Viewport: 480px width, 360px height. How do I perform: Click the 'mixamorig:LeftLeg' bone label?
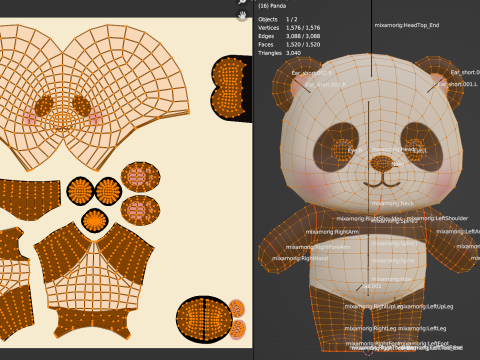pos(422,329)
